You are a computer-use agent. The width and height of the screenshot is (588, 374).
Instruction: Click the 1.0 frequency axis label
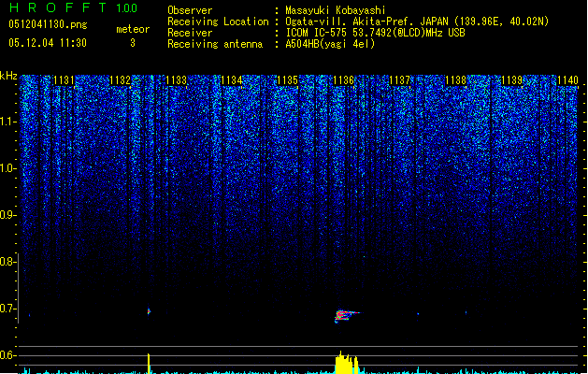pos(7,169)
